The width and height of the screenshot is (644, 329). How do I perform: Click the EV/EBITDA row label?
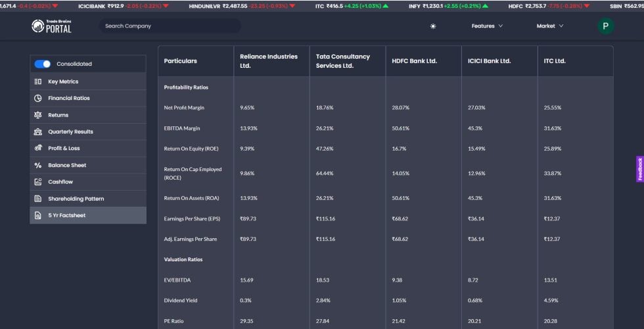177,280
